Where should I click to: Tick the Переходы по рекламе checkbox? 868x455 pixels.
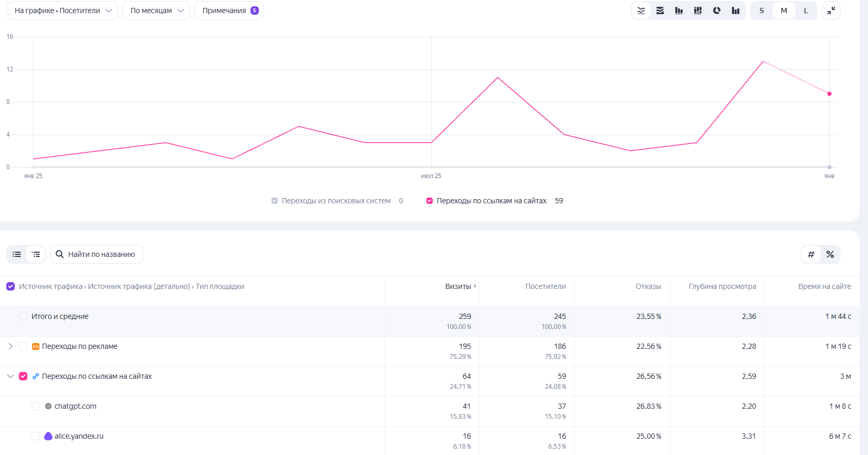[x=23, y=346]
